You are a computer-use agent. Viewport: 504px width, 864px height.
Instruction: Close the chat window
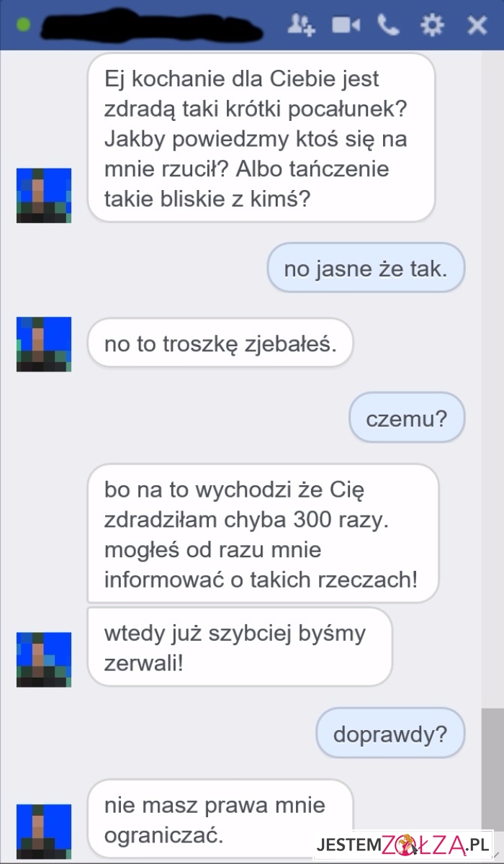click(477, 26)
